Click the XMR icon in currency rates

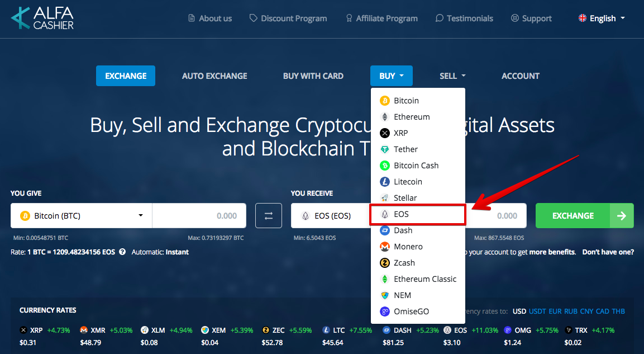click(x=84, y=330)
